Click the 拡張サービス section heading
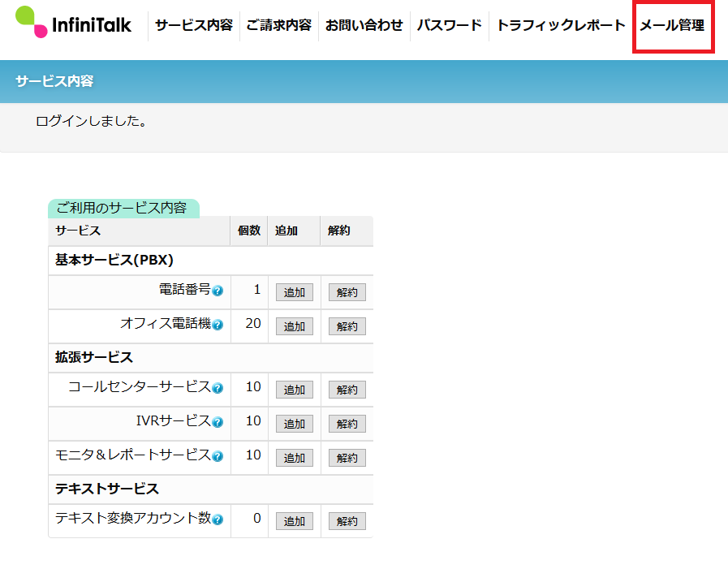The height and width of the screenshot is (569, 728). tap(94, 357)
